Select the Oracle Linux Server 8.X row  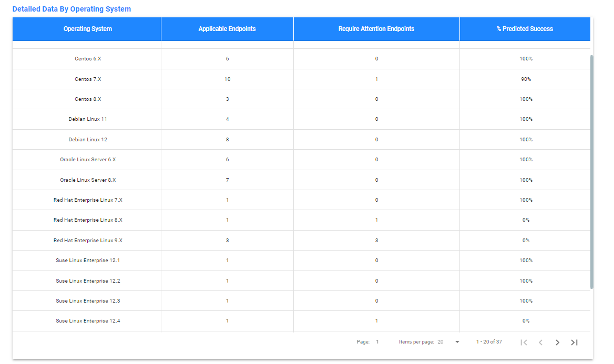[x=87, y=180]
